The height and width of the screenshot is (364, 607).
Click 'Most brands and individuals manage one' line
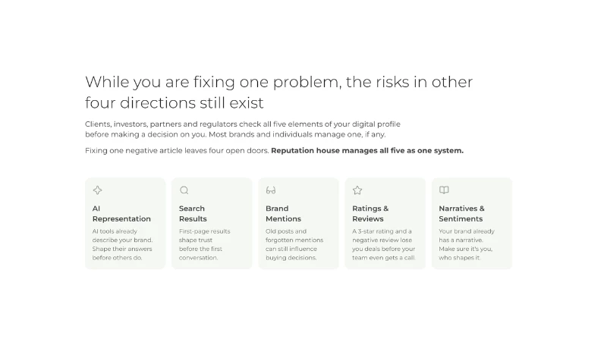297,135
